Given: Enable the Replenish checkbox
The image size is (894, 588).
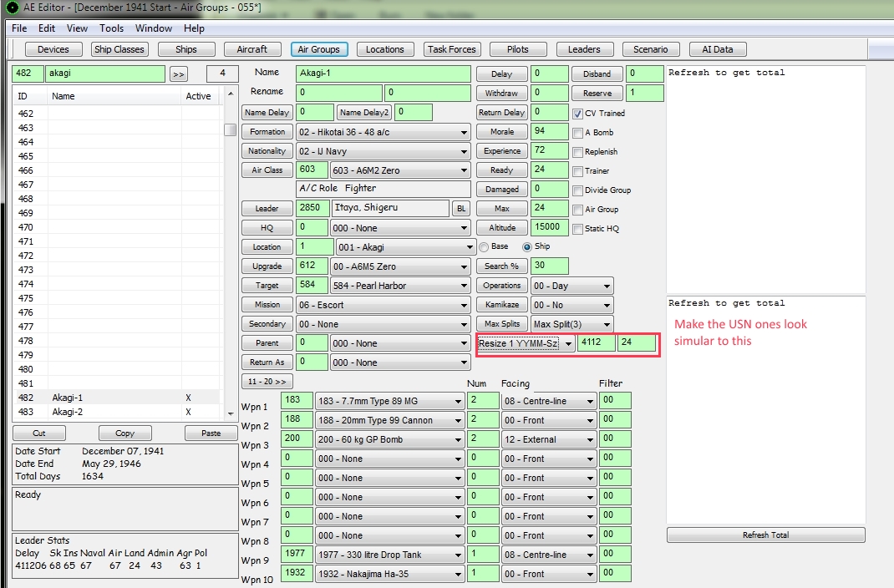Looking at the screenshot, I should pos(577,152).
